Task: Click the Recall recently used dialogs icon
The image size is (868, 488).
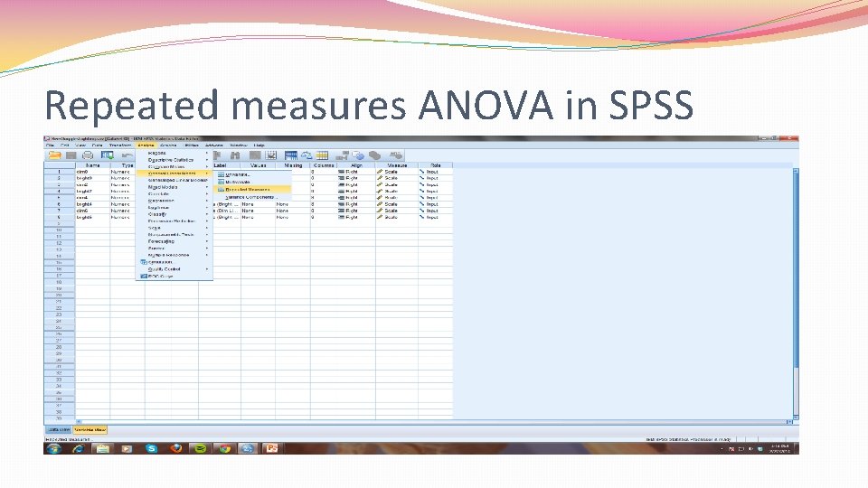Action: [x=107, y=155]
